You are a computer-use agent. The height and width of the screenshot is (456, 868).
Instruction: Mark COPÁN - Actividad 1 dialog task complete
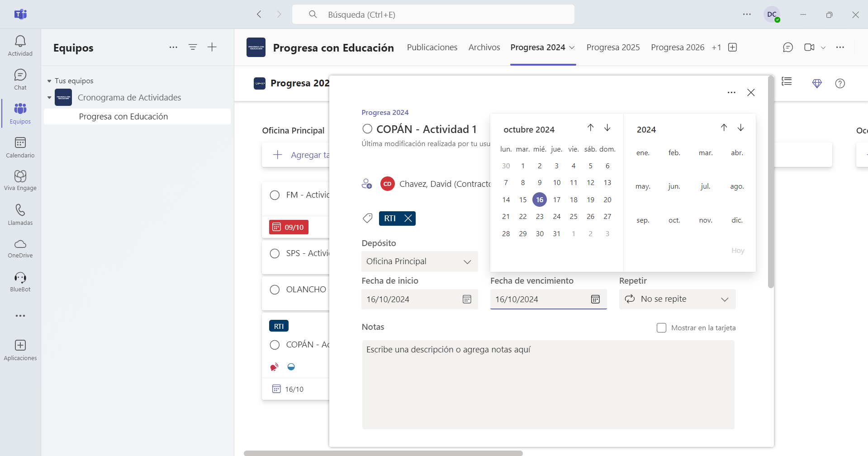point(367,129)
